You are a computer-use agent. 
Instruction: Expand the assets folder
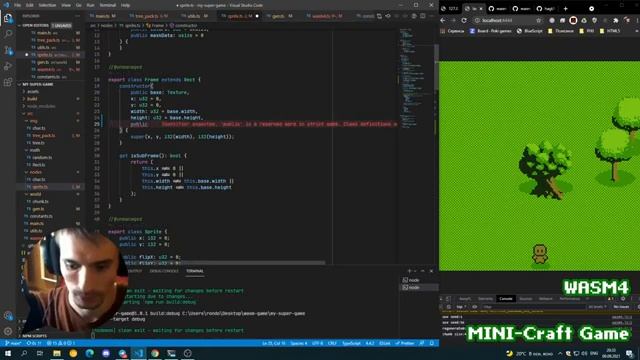pos(33,91)
